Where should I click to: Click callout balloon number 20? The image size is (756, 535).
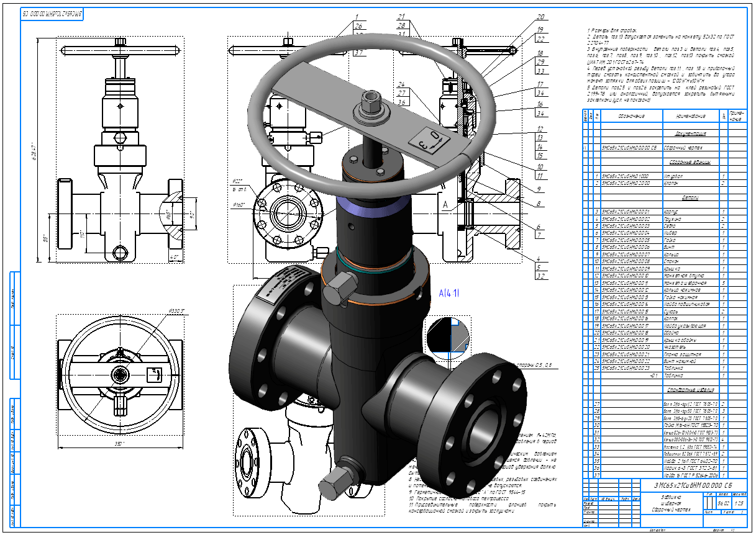tap(540, 17)
